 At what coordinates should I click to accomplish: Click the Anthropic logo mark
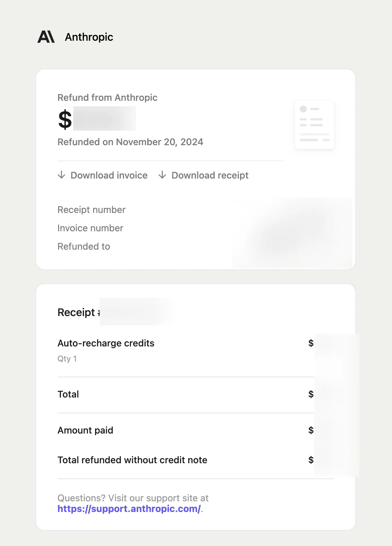click(46, 37)
